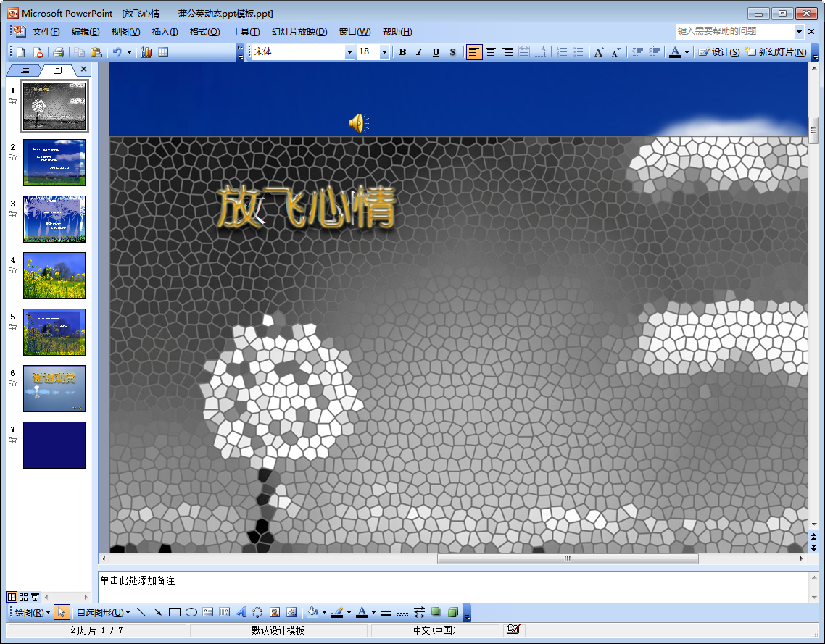The image size is (825, 644).
Task: Apply numbered list formatting
Action: (x=562, y=52)
